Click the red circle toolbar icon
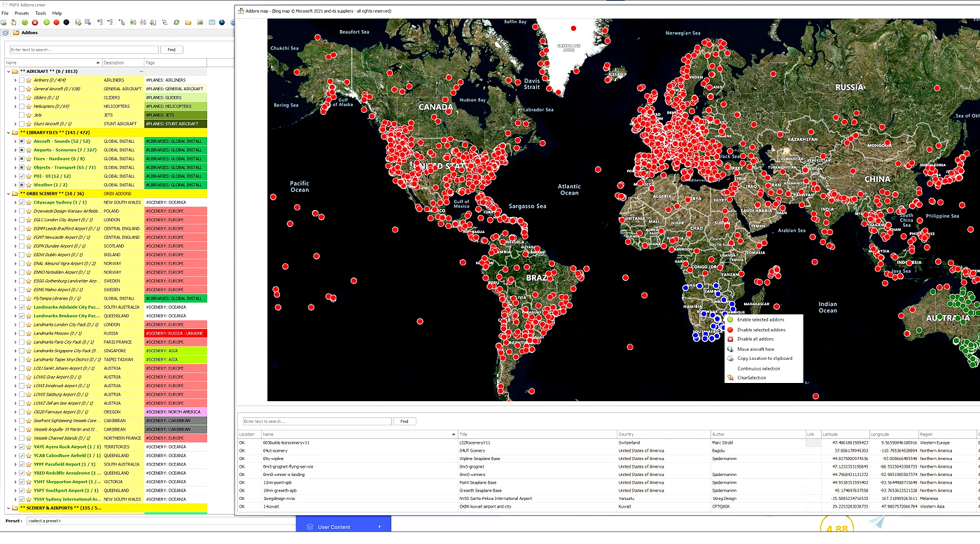 pyautogui.click(x=56, y=22)
